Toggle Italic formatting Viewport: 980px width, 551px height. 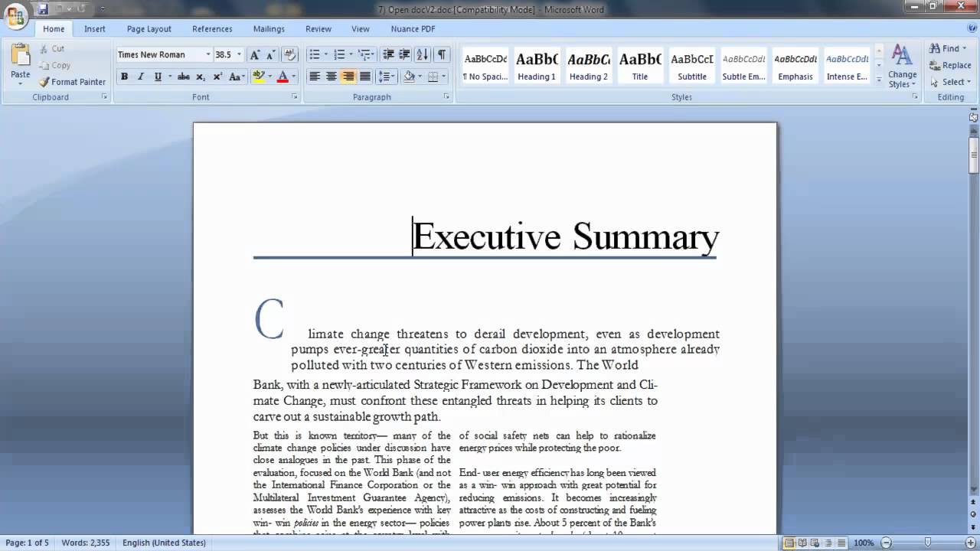[141, 77]
